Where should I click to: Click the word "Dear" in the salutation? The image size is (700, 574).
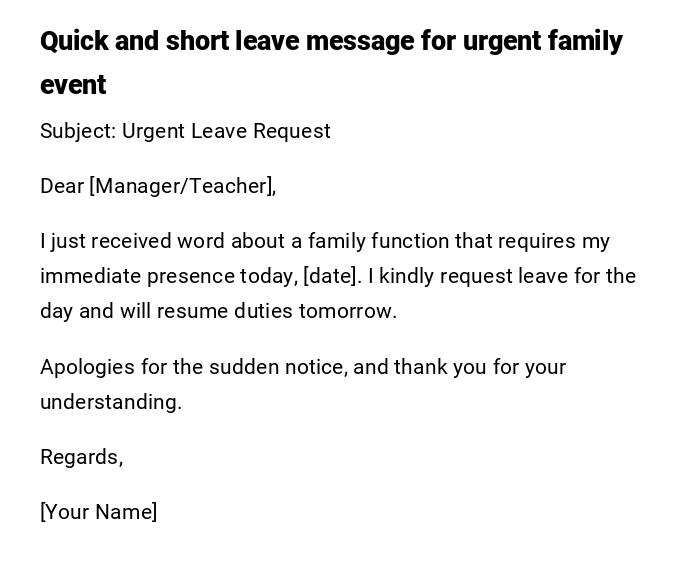[62, 186]
